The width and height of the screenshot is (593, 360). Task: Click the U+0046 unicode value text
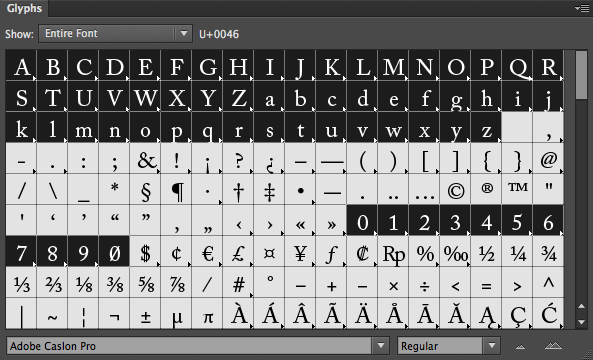click(219, 34)
